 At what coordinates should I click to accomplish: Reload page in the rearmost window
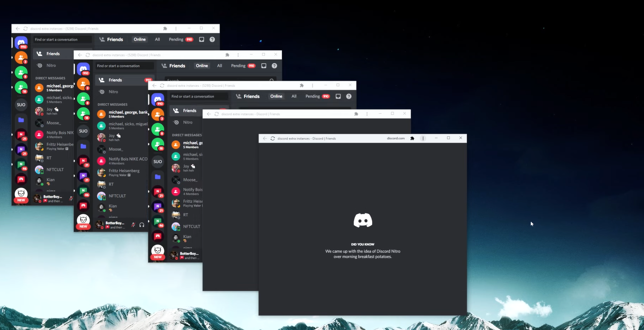point(25,28)
